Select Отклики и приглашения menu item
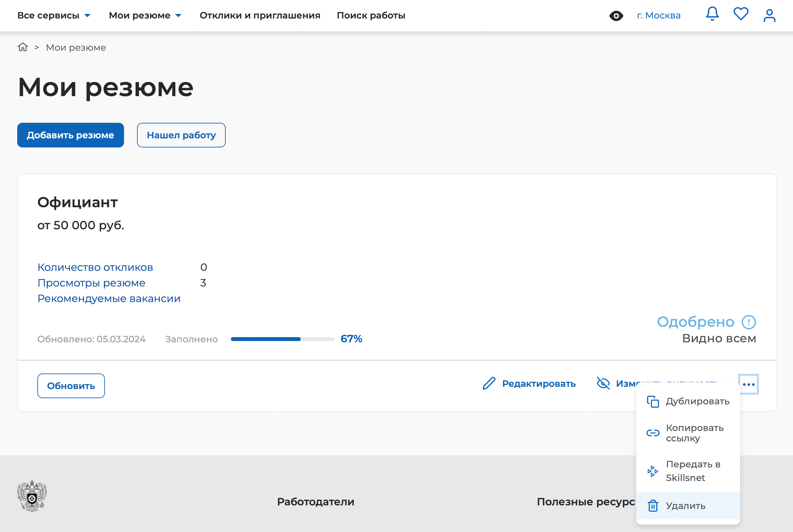This screenshot has height=532, width=793. click(260, 15)
